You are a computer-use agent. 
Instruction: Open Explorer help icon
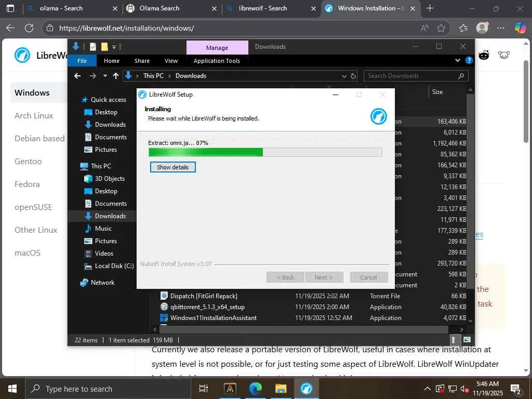469,60
